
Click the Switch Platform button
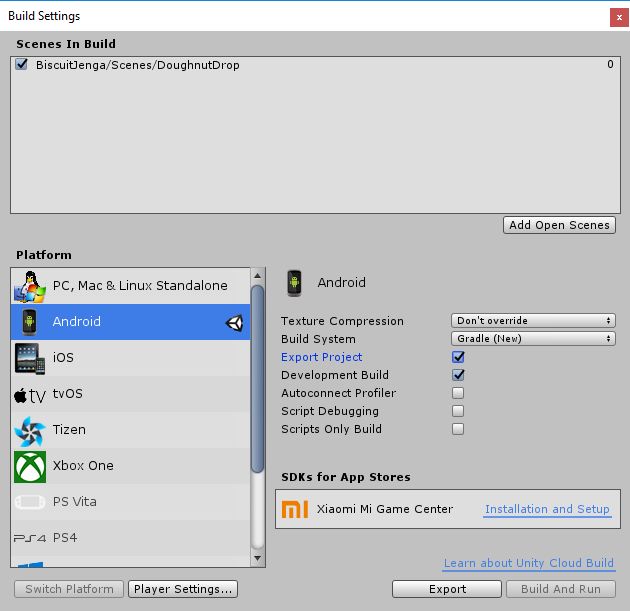(69, 589)
